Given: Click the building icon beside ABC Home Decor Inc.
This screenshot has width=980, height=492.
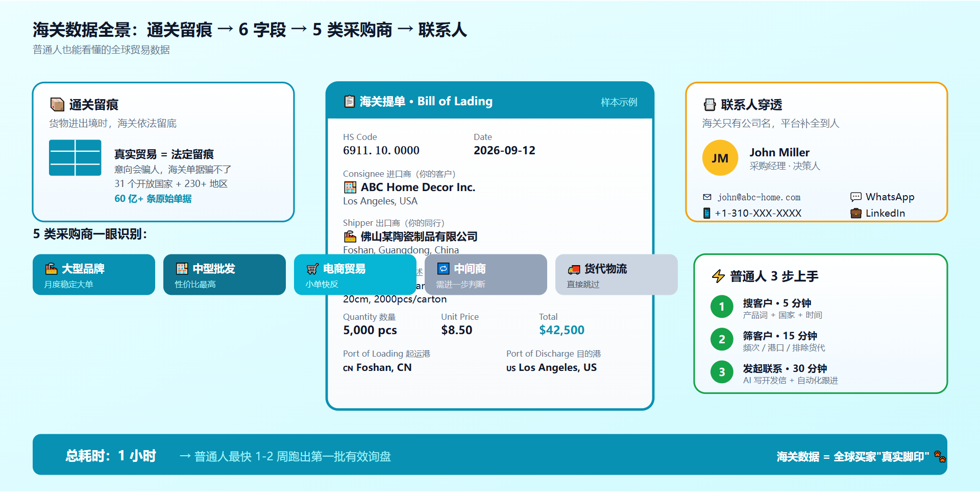Looking at the screenshot, I should (x=350, y=187).
